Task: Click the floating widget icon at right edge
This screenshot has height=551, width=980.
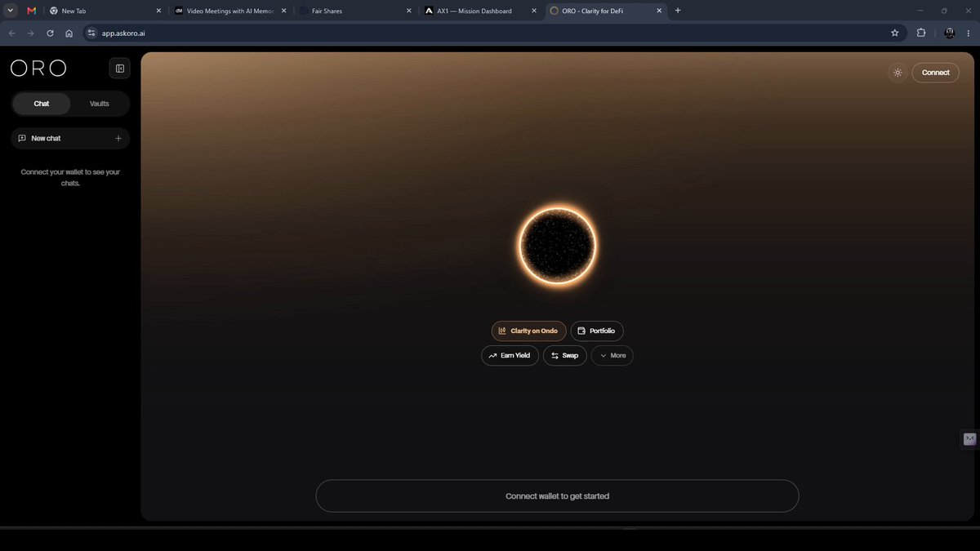Action: pos(969,439)
